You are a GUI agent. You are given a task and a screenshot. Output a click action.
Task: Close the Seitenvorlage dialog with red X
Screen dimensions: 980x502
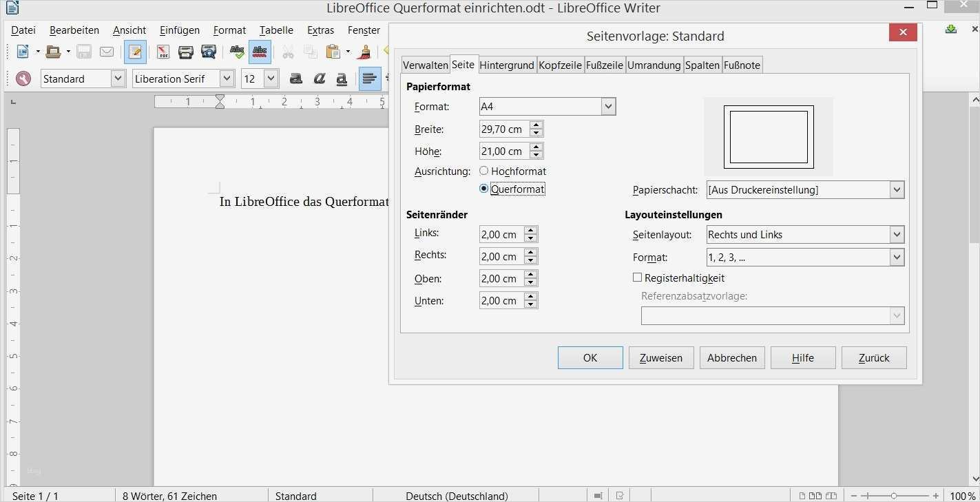point(902,32)
